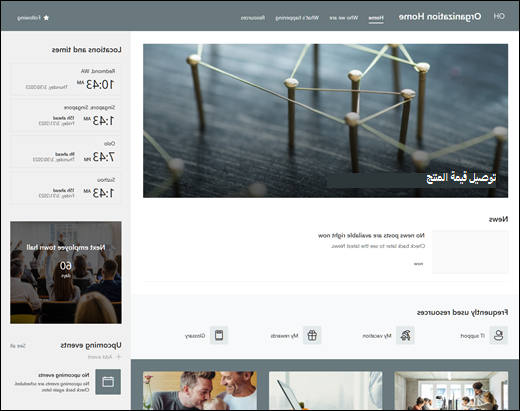This screenshot has width=520, height=411.
Task: Click See all upcoming events
Action: tap(18, 346)
